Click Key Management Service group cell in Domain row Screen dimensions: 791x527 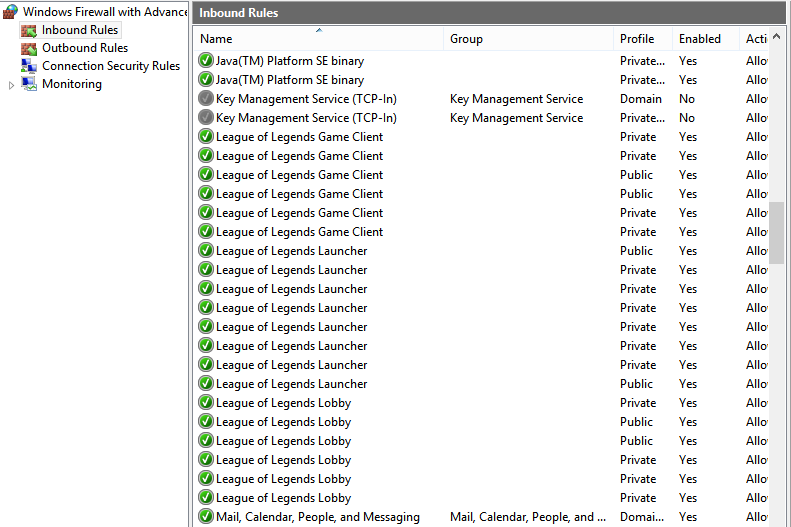coord(517,99)
